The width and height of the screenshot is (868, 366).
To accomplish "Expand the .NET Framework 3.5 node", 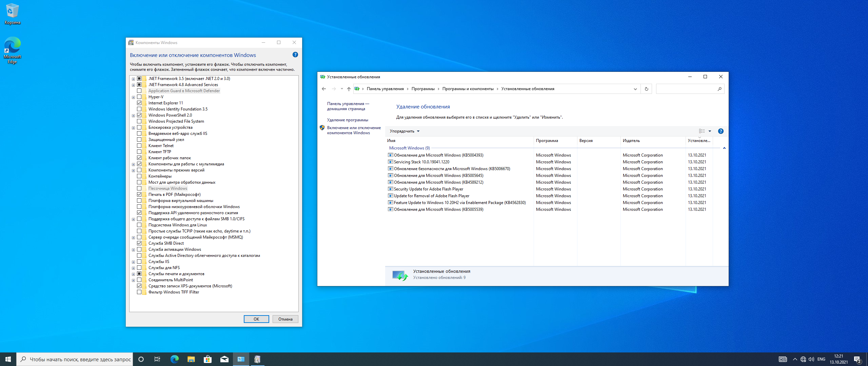I will coord(133,79).
